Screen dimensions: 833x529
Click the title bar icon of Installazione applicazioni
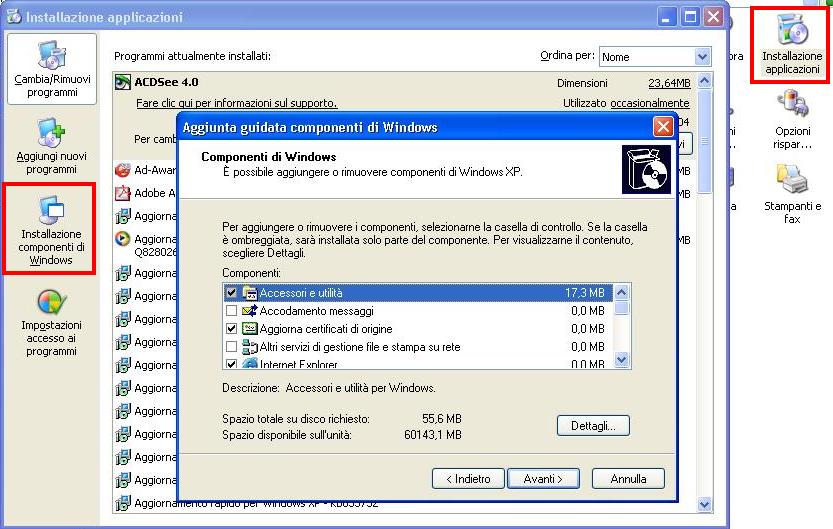click(x=13, y=16)
